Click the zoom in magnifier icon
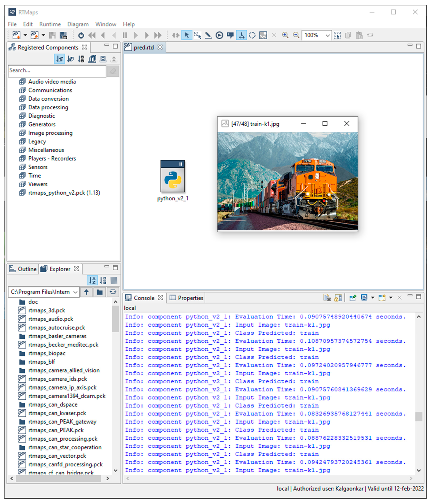431x504 pixels. click(x=285, y=35)
